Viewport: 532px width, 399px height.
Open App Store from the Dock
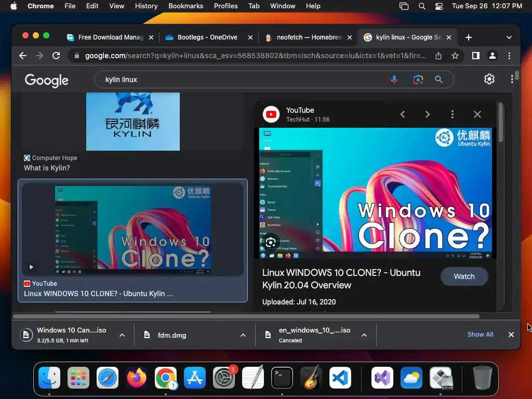[x=195, y=378]
